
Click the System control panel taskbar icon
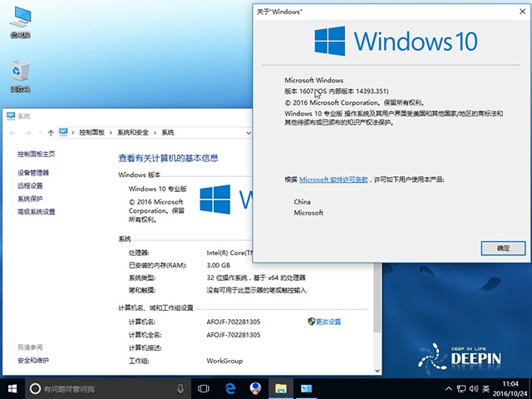click(307, 388)
